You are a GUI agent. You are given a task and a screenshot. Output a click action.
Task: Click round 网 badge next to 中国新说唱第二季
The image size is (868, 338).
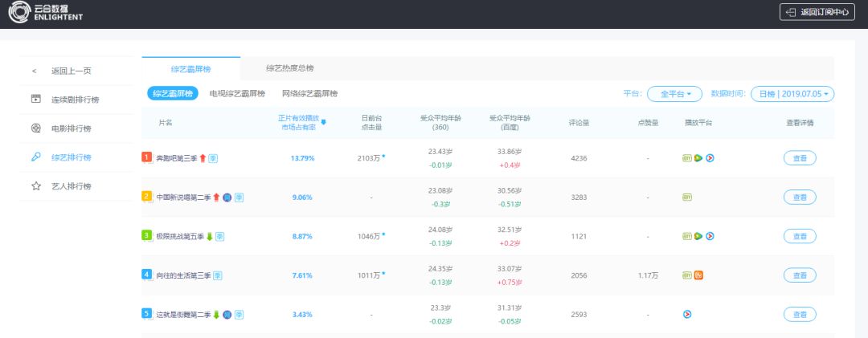[227, 198]
